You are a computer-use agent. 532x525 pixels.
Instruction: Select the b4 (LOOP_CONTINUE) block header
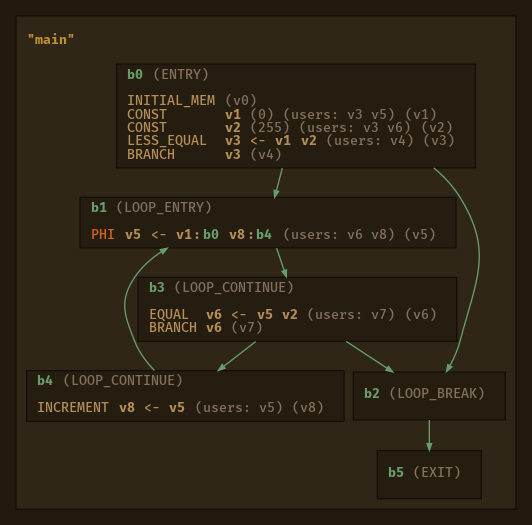(110, 380)
